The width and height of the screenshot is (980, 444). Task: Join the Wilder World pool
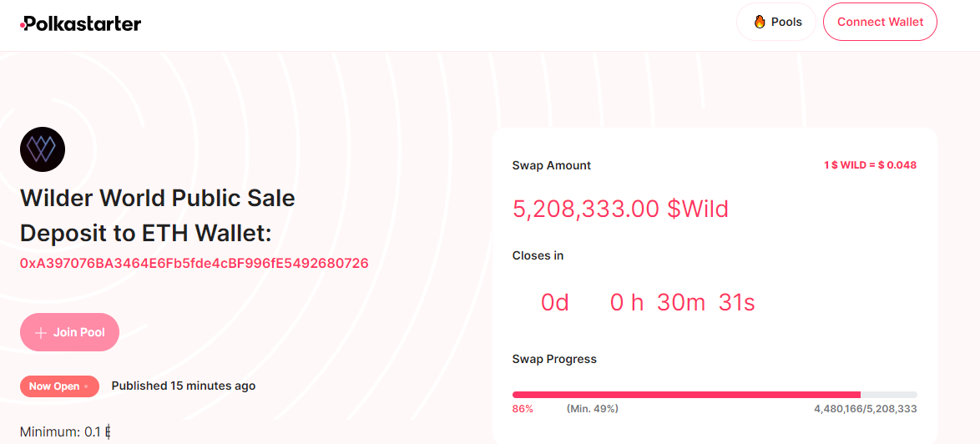pyautogui.click(x=69, y=332)
